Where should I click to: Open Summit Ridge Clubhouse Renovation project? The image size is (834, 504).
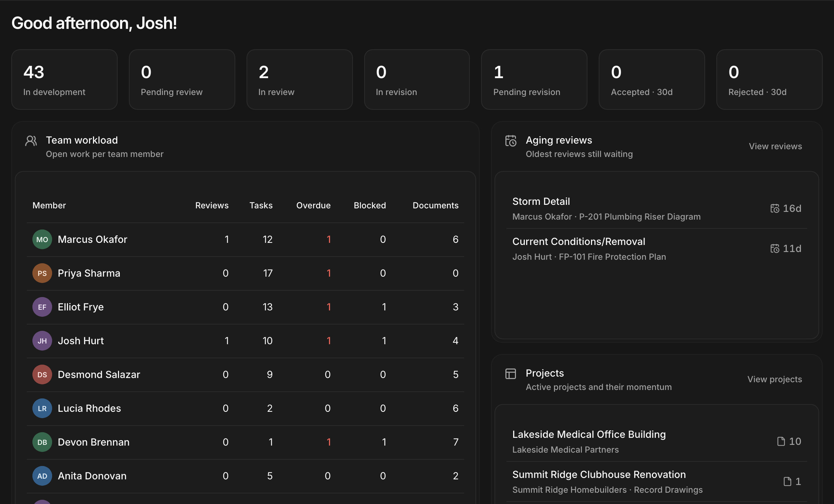pyautogui.click(x=656, y=481)
